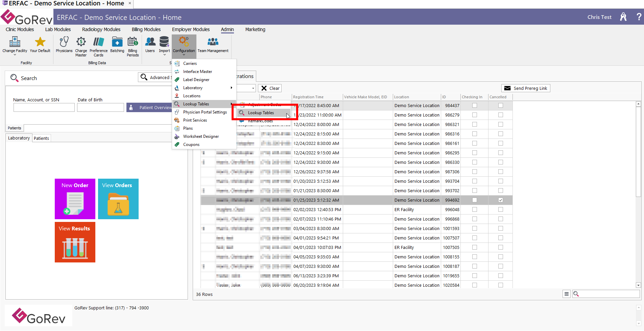The width and height of the screenshot is (644, 331).
Task: Click New Order tile
Action: 75,199
